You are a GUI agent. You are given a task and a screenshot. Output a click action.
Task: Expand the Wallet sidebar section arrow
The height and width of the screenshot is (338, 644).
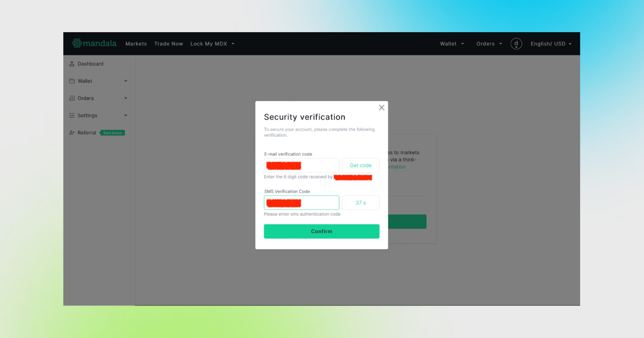point(126,81)
